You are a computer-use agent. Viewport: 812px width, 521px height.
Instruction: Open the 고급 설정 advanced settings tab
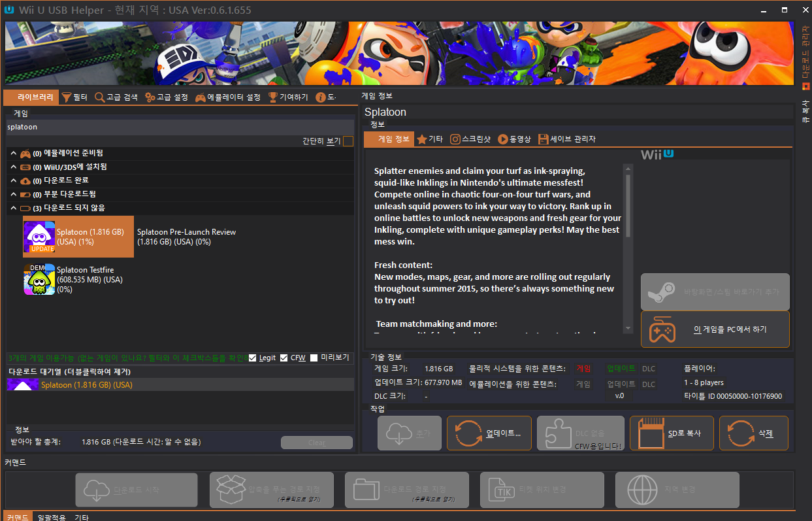click(x=167, y=97)
